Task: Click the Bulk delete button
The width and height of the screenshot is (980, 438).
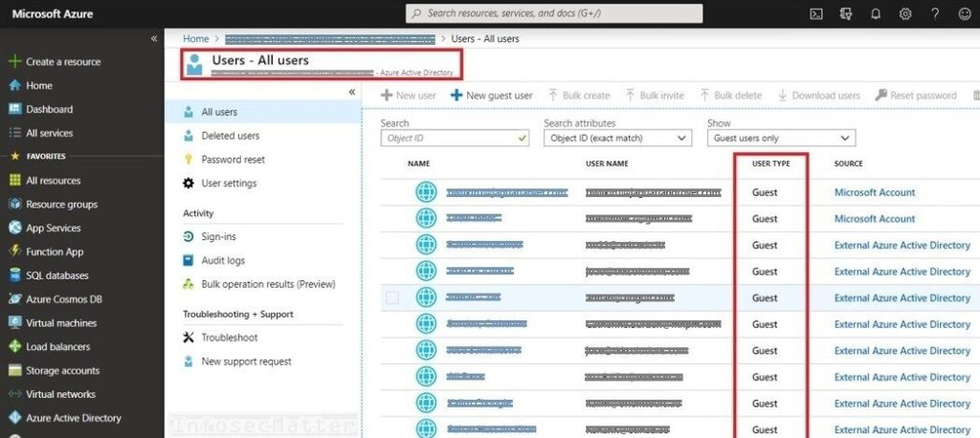Action: click(x=730, y=96)
